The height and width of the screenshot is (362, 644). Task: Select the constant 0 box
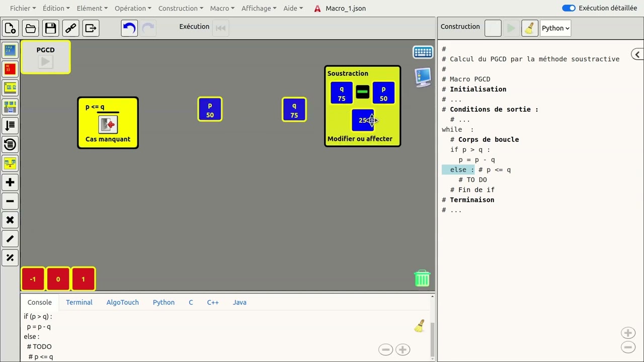point(58,279)
